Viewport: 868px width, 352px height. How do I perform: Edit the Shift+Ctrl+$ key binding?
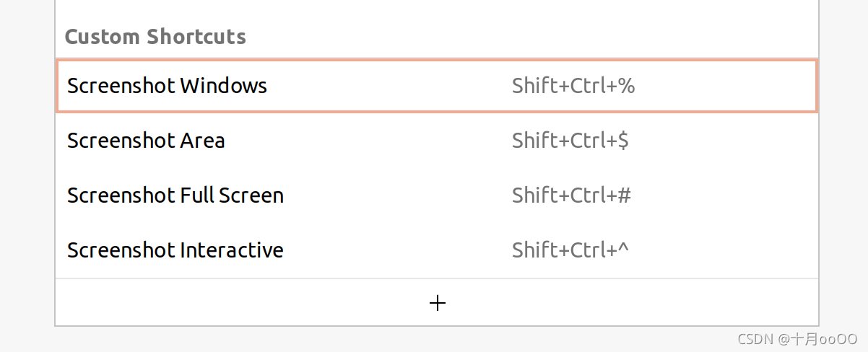coord(570,141)
